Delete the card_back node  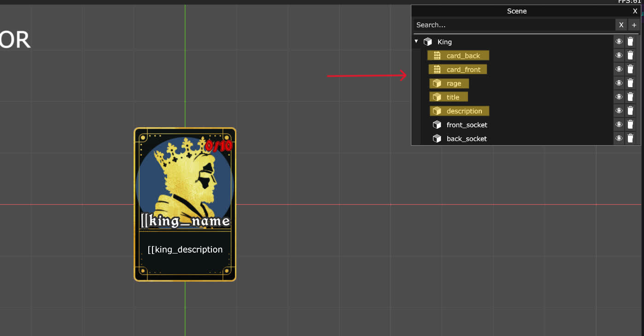pyautogui.click(x=630, y=55)
